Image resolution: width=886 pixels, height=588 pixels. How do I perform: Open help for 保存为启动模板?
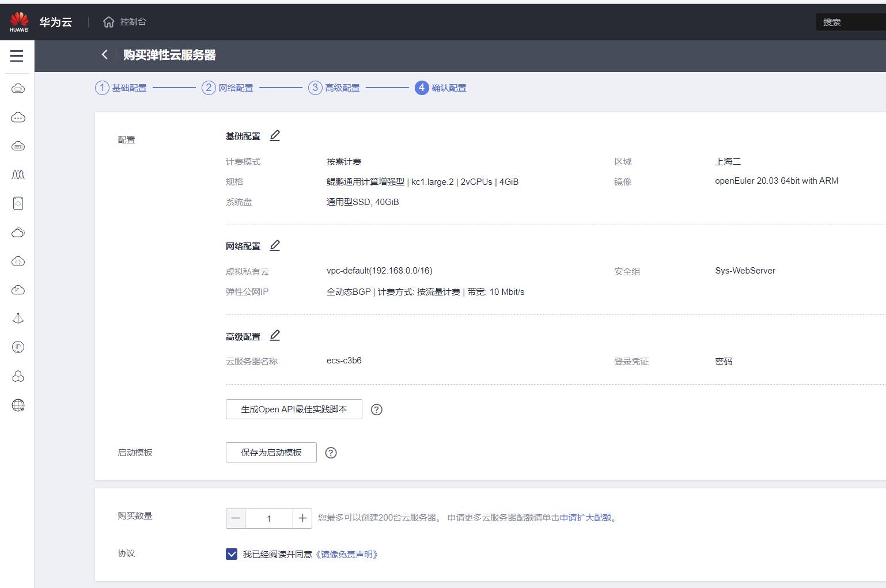tap(331, 453)
